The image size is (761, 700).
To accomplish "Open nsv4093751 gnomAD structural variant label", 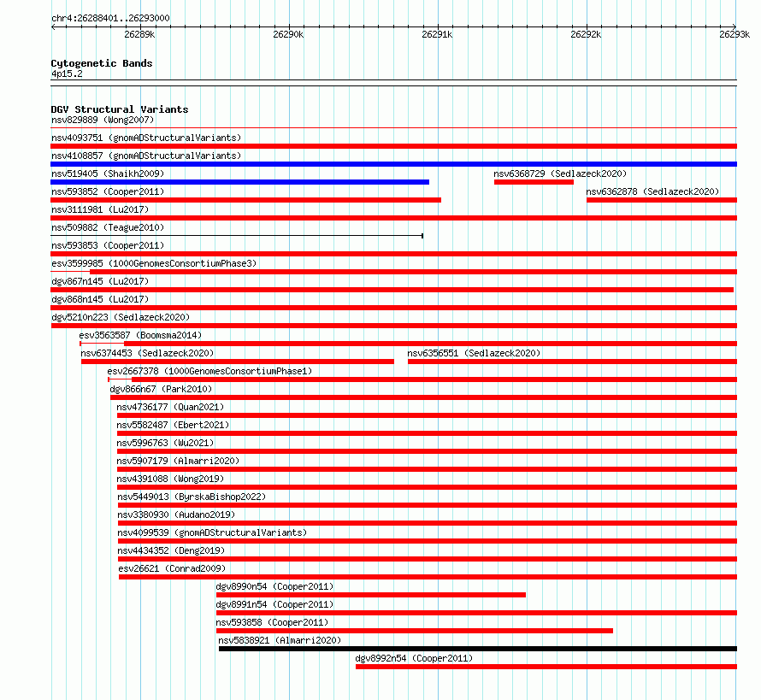I will pos(146,138).
